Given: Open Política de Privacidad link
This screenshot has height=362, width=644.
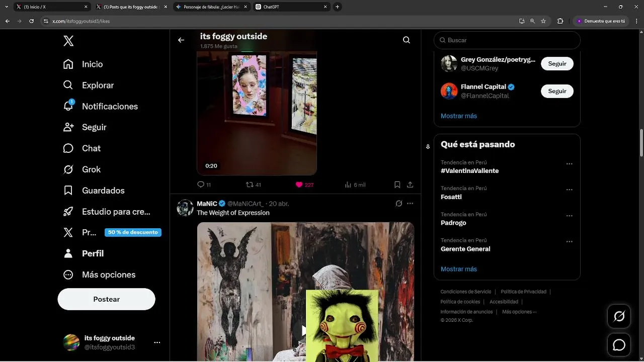Looking at the screenshot, I should [x=523, y=292].
